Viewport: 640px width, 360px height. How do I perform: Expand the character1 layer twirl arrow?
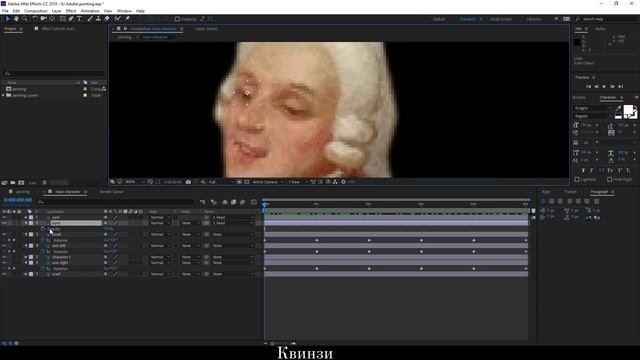coord(26,257)
